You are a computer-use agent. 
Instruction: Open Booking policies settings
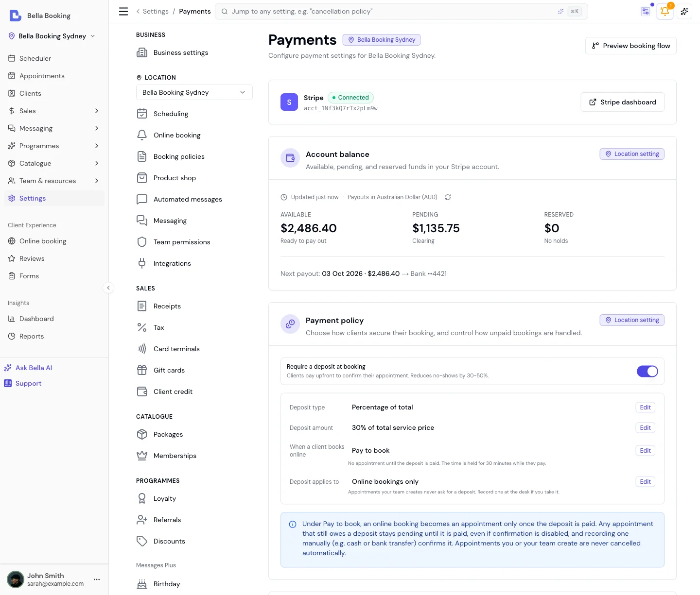point(194,156)
